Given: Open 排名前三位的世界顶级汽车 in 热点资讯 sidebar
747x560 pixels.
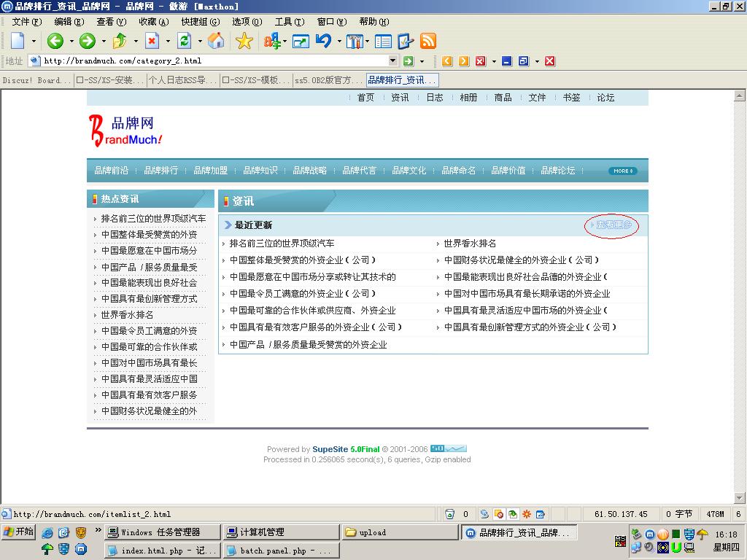Looking at the screenshot, I should pyautogui.click(x=153, y=219).
